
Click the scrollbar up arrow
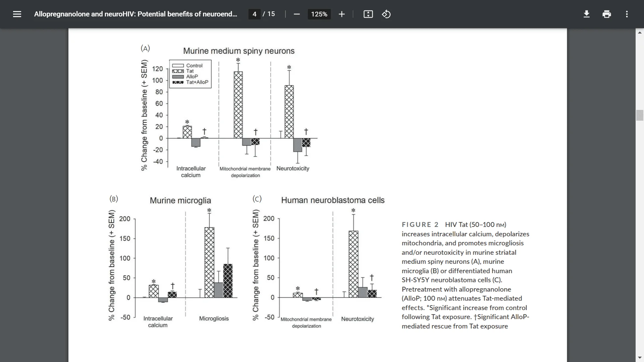640,33
